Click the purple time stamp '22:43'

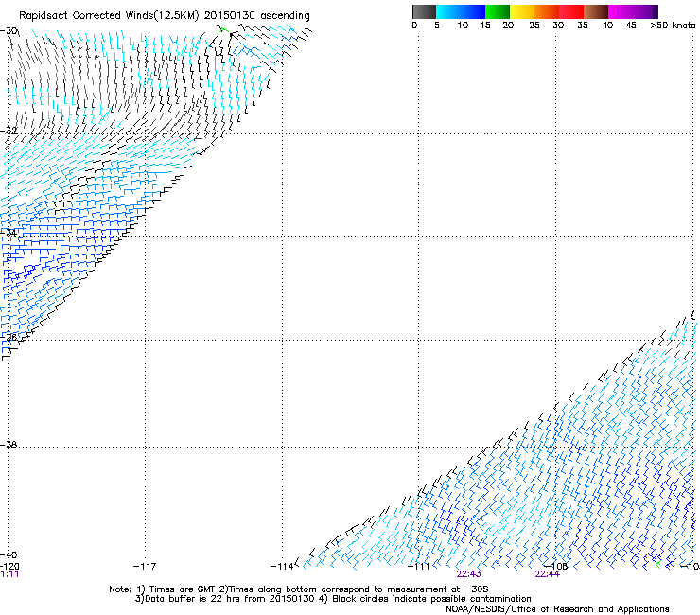[469, 574]
